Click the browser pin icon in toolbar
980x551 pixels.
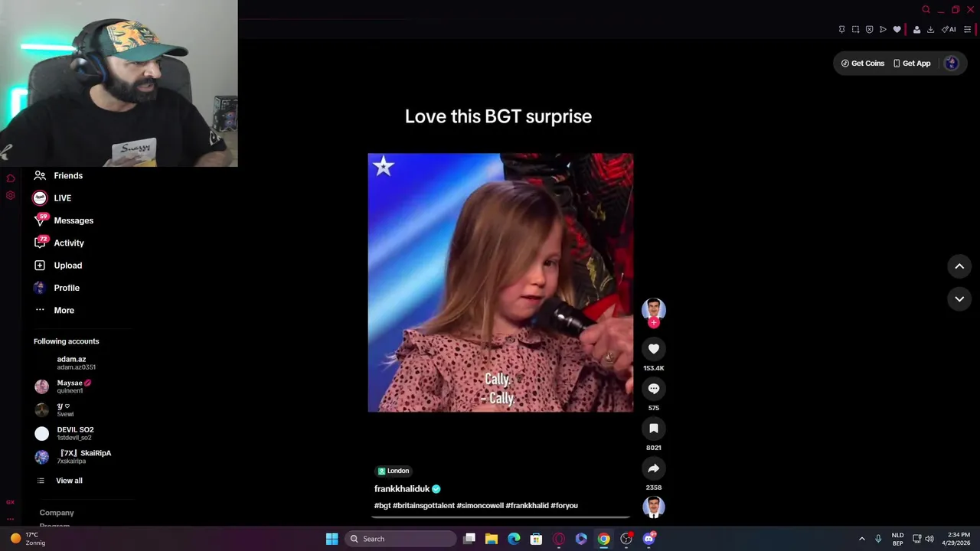coord(841,30)
